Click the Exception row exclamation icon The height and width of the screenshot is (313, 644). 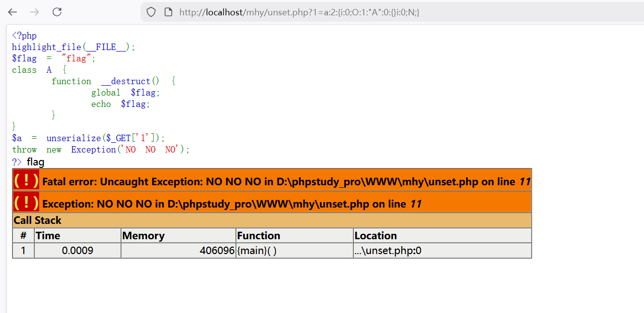click(26, 202)
